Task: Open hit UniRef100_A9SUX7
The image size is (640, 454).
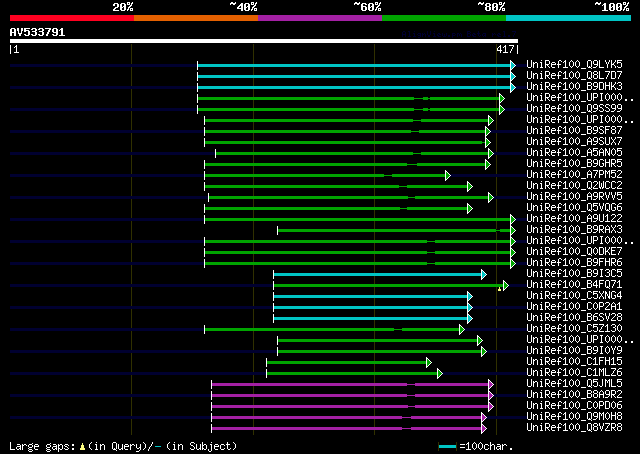Action: (574, 141)
